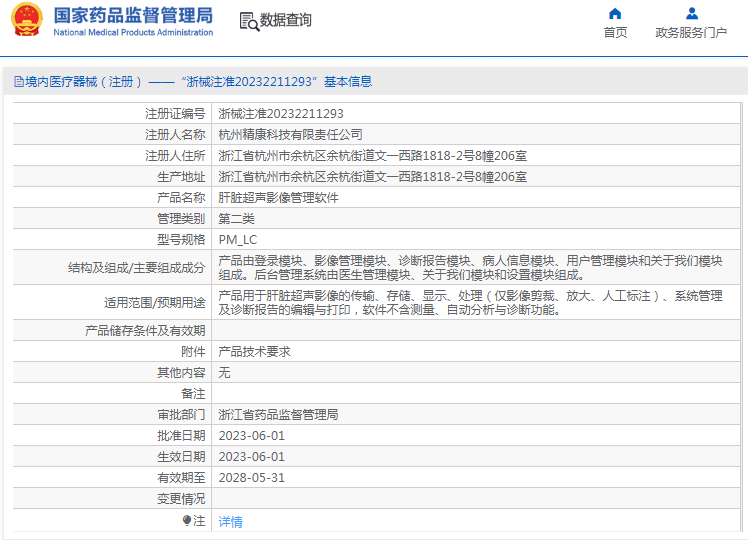Click the 生效日期 label
Image resolution: width=748 pixels, height=540 pixels.
pos(181,457)
